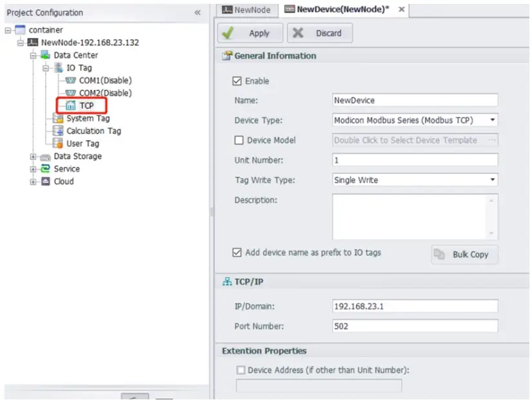Viewport: 532px width, 400px height.
Task: Switch to the NewNode tab
Action: [x=247, y=10]
